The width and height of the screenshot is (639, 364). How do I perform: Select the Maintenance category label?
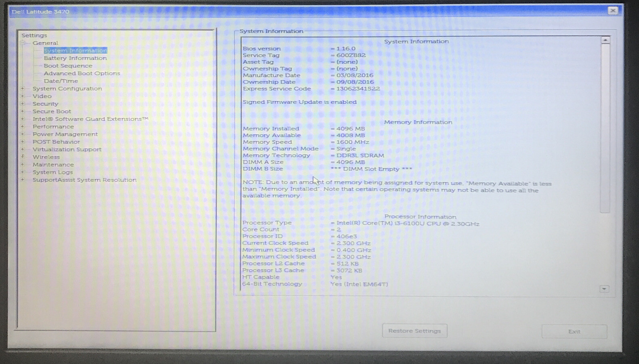[x=53, y=165]
